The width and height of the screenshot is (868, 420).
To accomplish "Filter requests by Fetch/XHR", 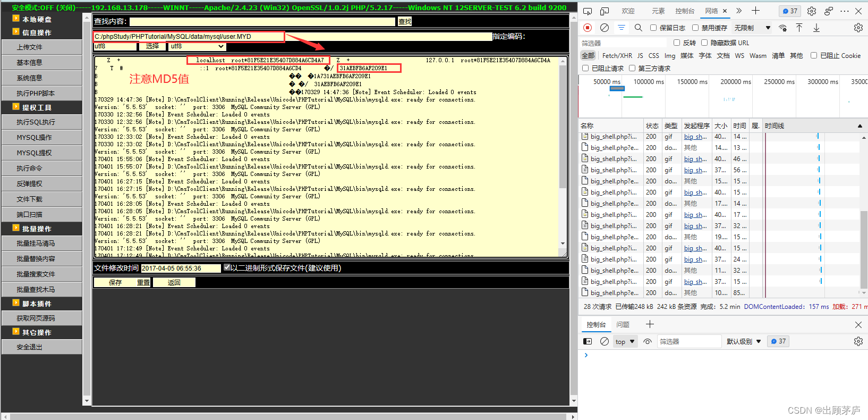I will tap(617, 55).
